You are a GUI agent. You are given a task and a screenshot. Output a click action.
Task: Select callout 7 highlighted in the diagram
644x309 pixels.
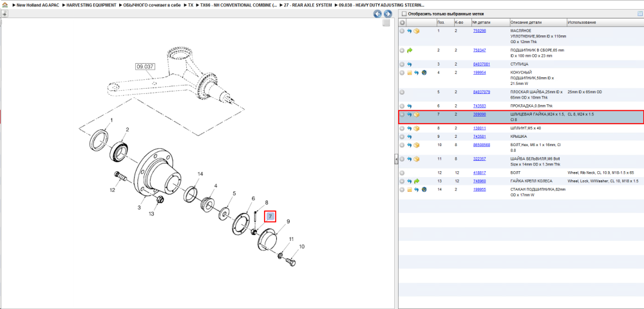270,216
